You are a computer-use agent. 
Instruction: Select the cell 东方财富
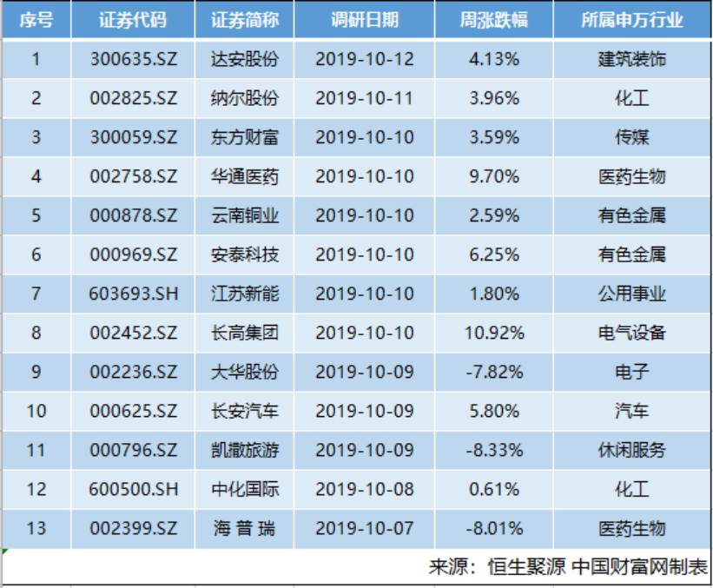pyautogui.click(x=245, y=137)
